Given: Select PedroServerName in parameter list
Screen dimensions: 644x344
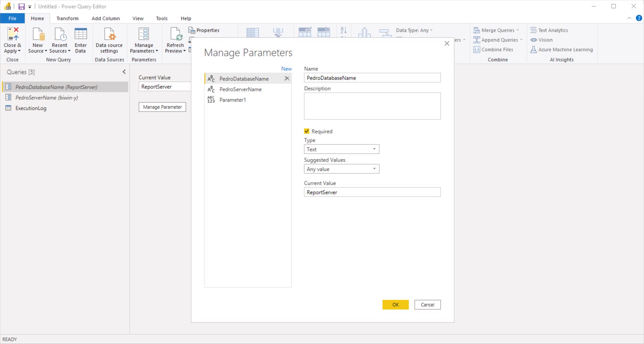Looking at the screenshot, I should point(248,89).
